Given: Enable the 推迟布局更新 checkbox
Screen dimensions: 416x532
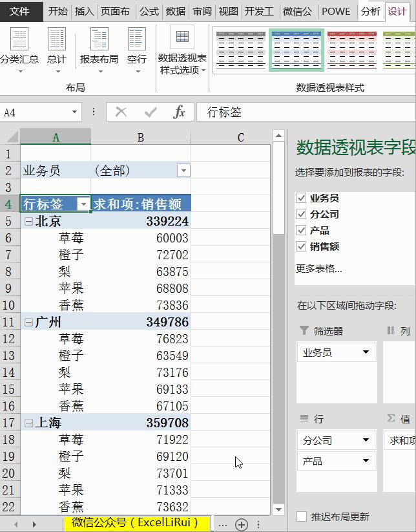Looking at the screenshot, I should pyautogui.click(x=302, y=516).
